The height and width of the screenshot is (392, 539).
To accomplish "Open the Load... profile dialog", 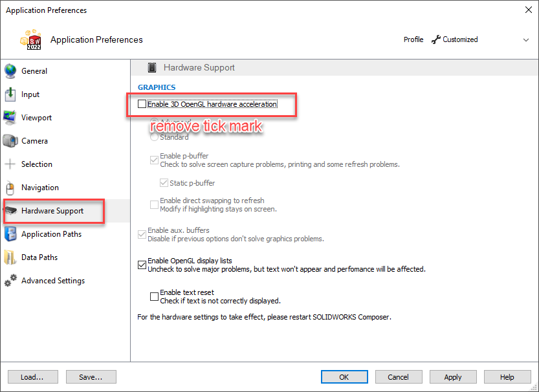I will (x=32, y=377).
